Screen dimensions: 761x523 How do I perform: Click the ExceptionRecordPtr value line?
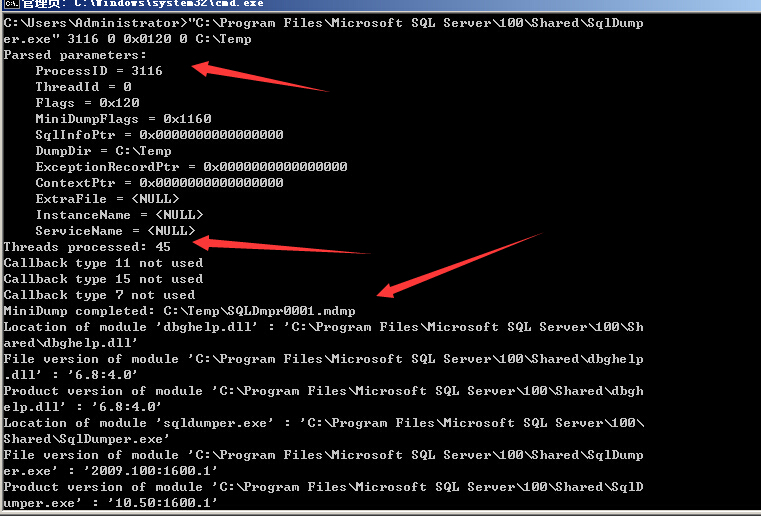tap(191, 167)
